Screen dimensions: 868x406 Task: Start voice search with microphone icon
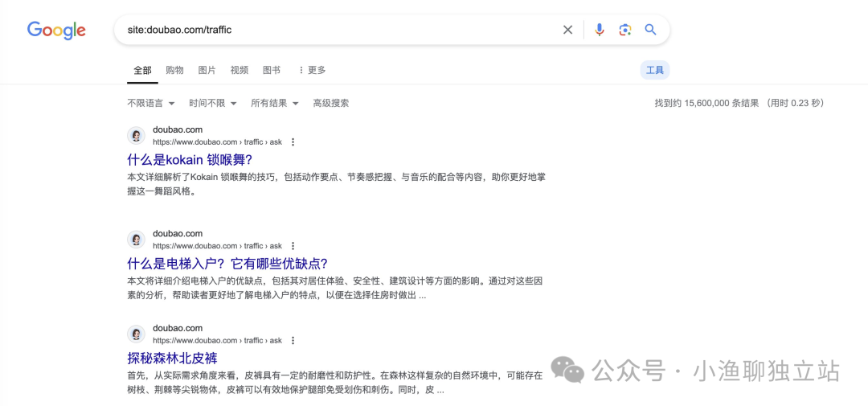tap(599, 30)
